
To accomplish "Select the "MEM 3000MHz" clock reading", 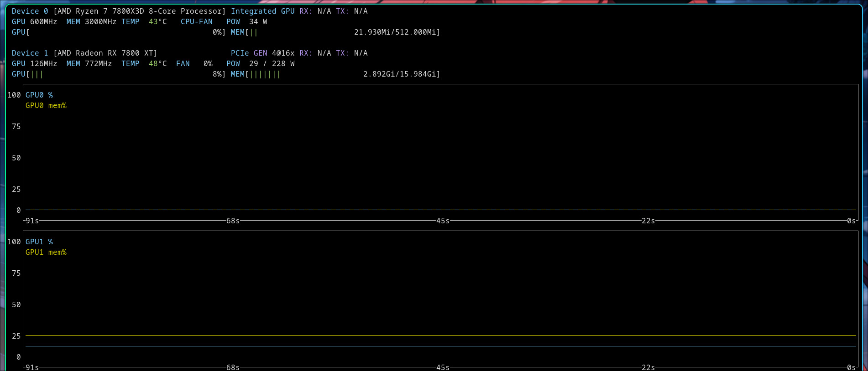I will [x=92, y=21].
